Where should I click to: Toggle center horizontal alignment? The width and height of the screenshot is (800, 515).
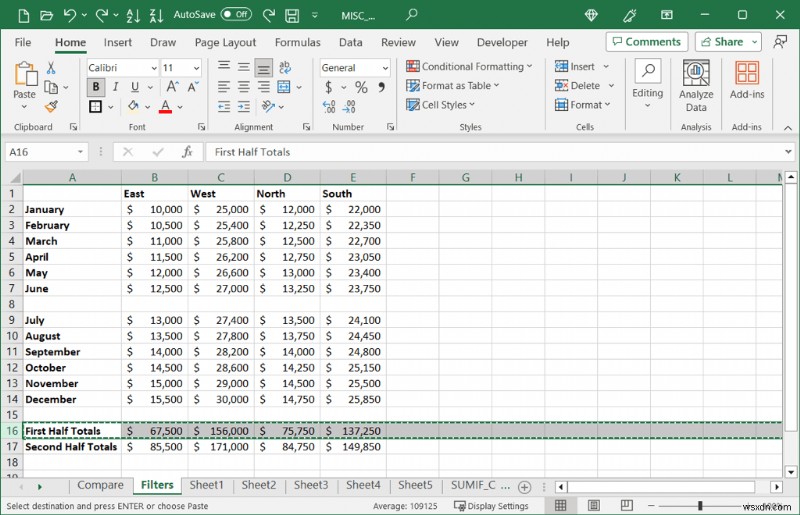click(244, 87)
